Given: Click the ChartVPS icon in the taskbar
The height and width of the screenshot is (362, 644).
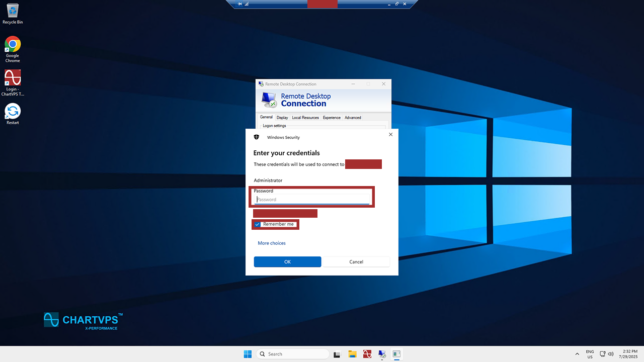Looking at the screenshot, I should click(x=367, y=354).
